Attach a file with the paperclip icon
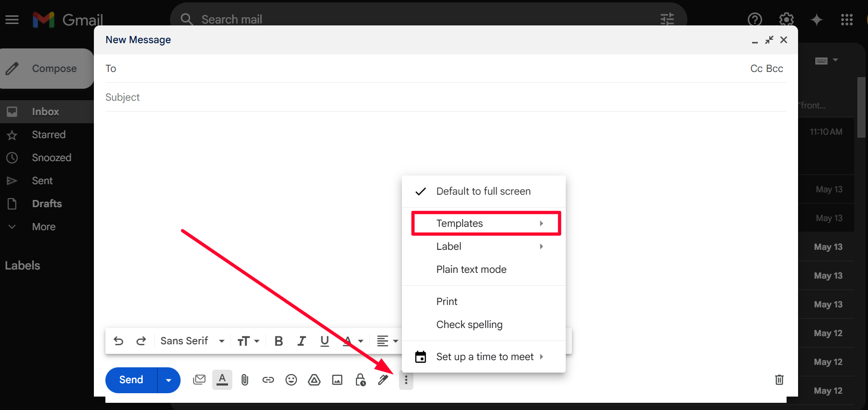The height and width of the screenshot is (410, 868). coord(245,380)
